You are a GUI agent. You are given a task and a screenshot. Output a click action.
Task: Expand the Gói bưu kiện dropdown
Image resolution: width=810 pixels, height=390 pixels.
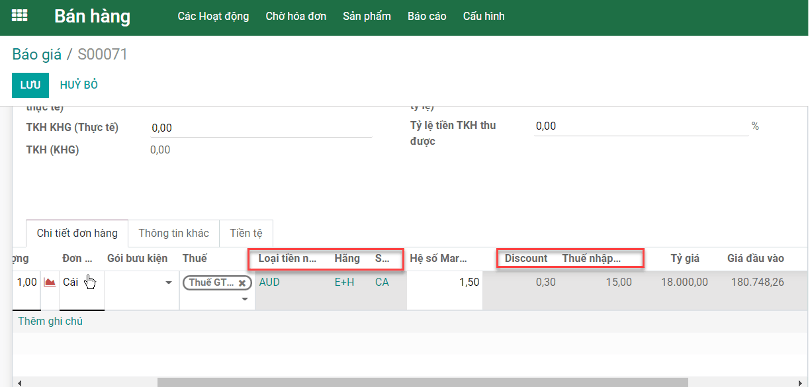(168, 283)
